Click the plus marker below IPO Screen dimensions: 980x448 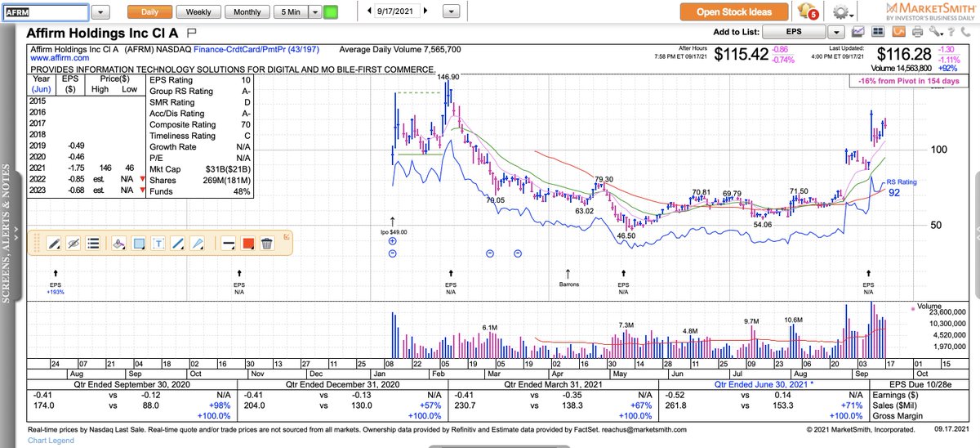tap(393, 242)
